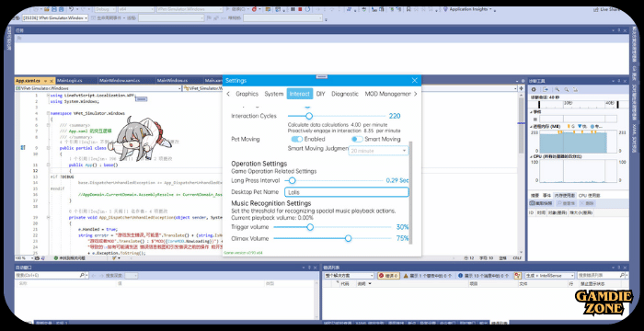Click the bookmark icon in the top toolbar

pos(408,9)
